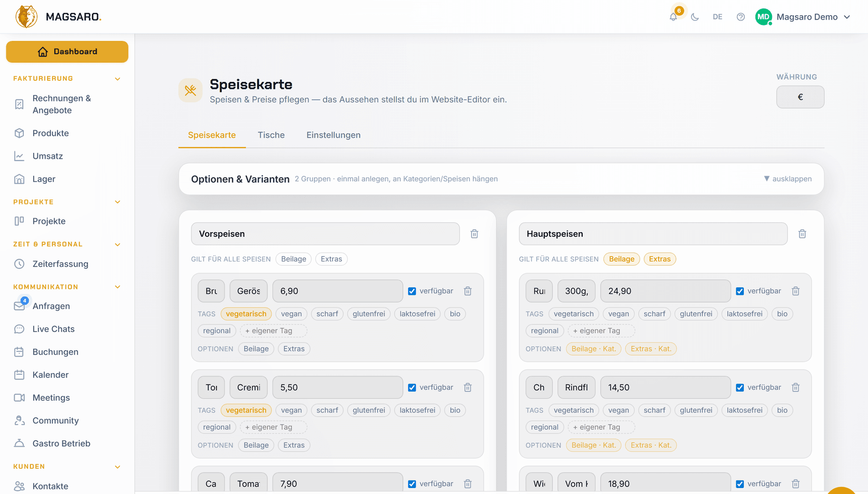Toggle glutenfrei tag on 14,50 dish
Image resolution: width=868 pixels, height=494 pixels.
[696, 410]
